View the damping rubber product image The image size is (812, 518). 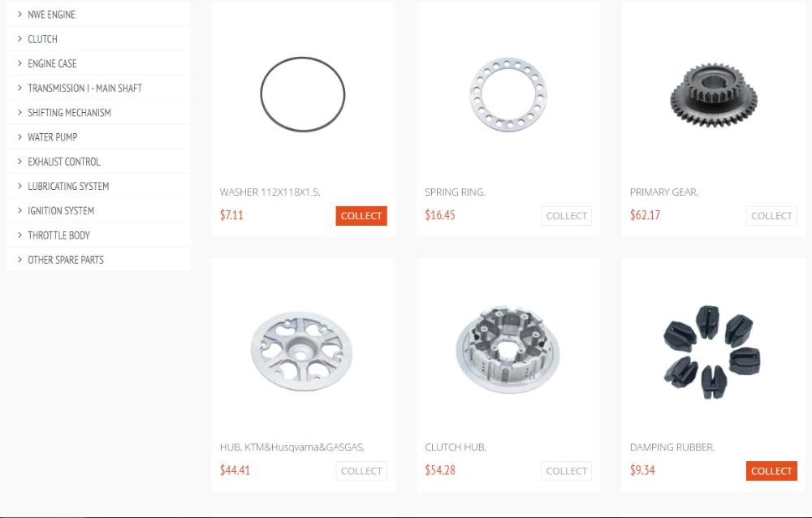[x=712, y=352]
